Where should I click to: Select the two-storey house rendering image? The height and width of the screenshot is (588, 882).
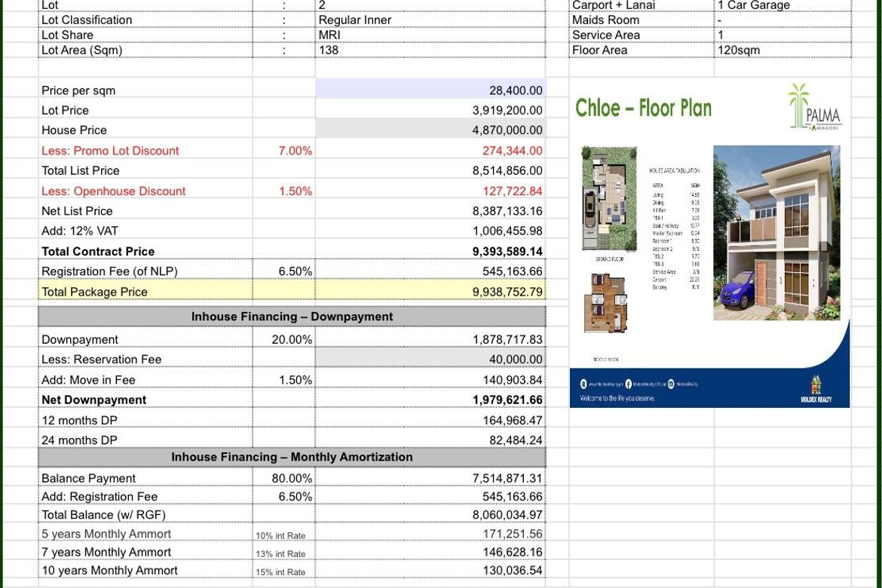pyautogui.click(x=776, y=233)
